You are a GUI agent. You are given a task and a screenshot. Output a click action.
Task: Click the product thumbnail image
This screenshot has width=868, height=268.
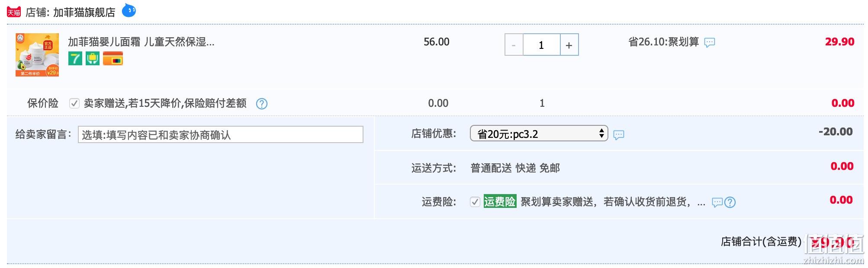coord(37,55)
